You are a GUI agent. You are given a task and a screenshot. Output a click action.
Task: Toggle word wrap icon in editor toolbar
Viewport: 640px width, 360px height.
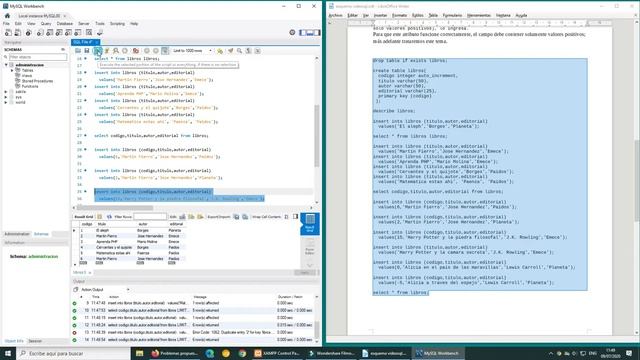coord(258,51)
